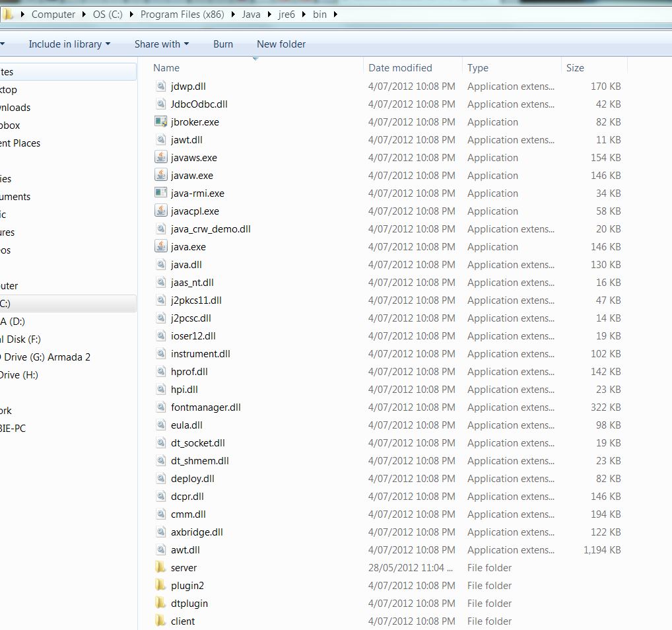Image resolution: width=672 pixels, height=630 pixels.
Task: Navigate to Computer in address bar
Action: pyautogui.click(x=53, y=15)
